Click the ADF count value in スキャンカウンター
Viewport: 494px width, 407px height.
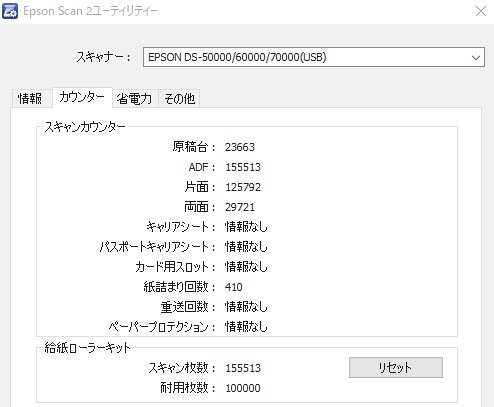(243, 167)
